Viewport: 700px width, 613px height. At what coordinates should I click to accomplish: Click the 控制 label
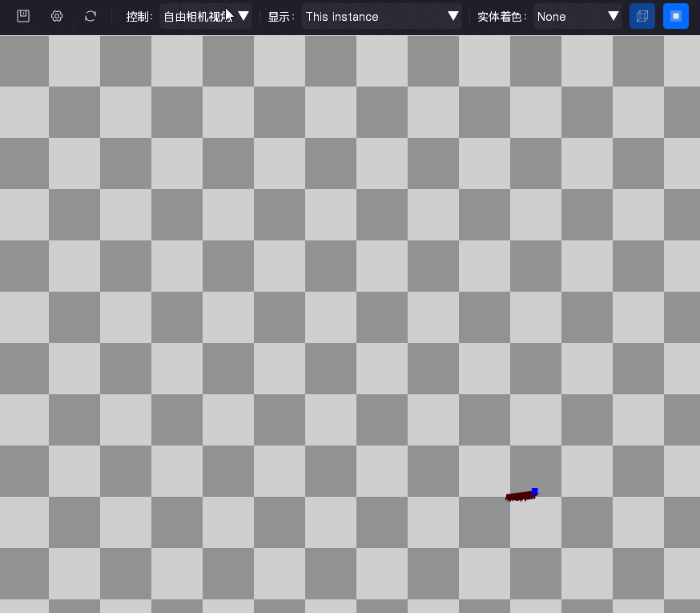point(139,17)
